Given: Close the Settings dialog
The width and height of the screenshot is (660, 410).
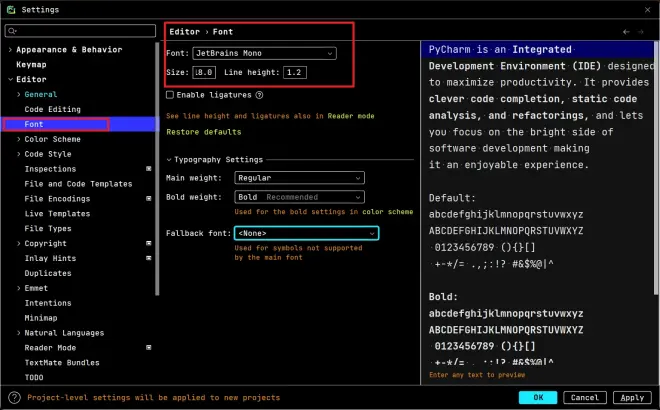Looking at the screenshot, I should (647, 10).
